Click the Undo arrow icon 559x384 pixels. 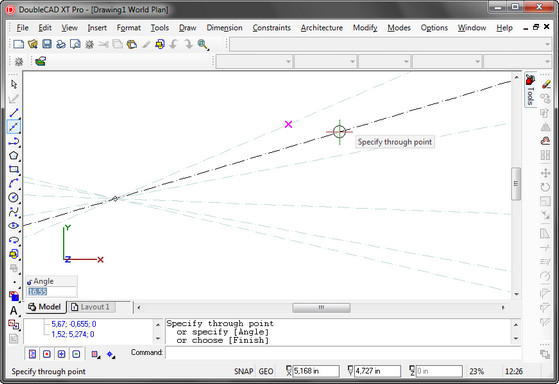pyautogui.click(x=174, y=44)
